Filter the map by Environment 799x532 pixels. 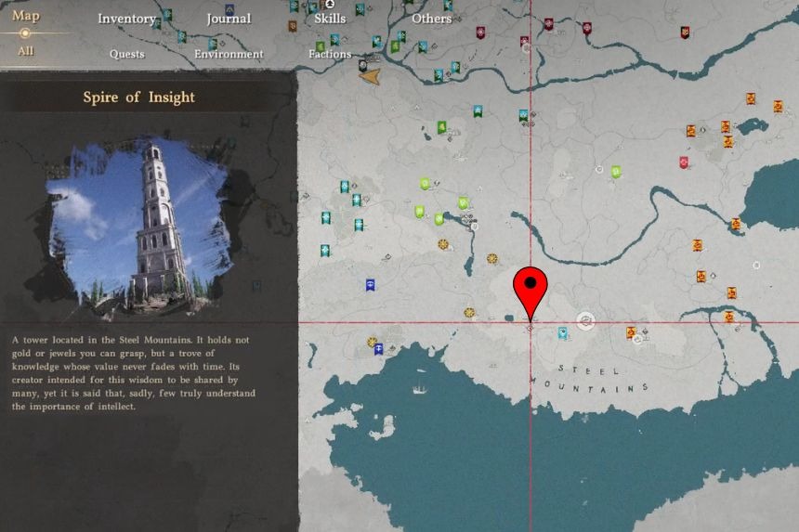coord(229,54)
